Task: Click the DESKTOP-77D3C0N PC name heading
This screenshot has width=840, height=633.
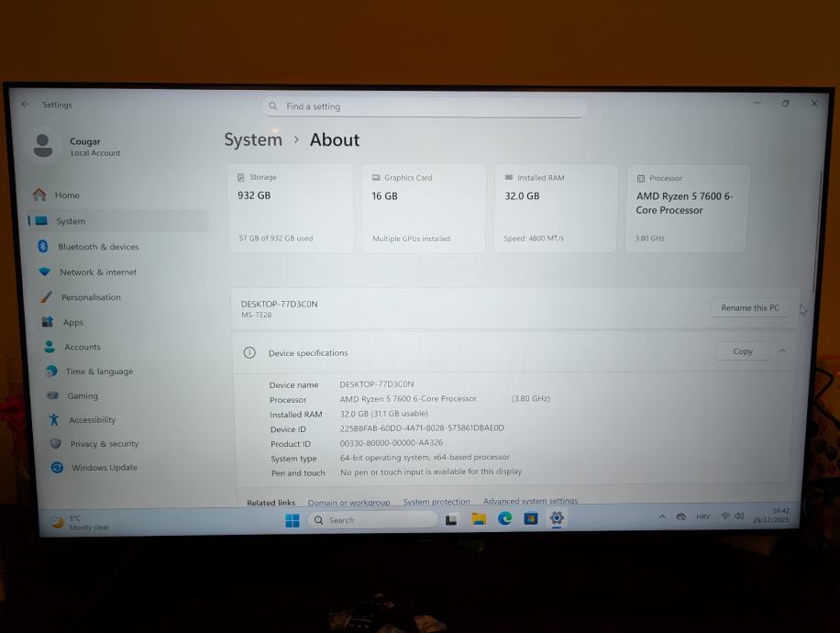Action: click(x=279, y=304)
